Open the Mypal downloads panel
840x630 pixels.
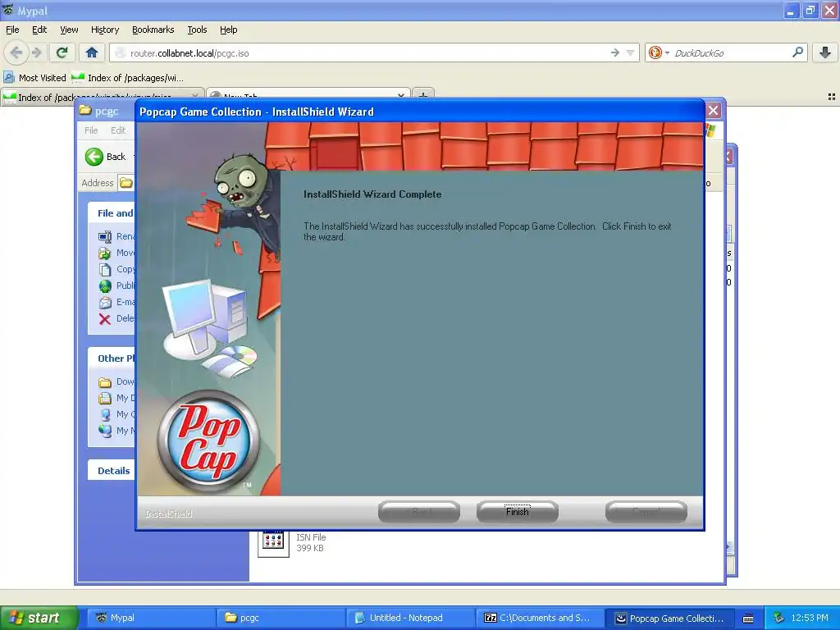coord(825,52)
